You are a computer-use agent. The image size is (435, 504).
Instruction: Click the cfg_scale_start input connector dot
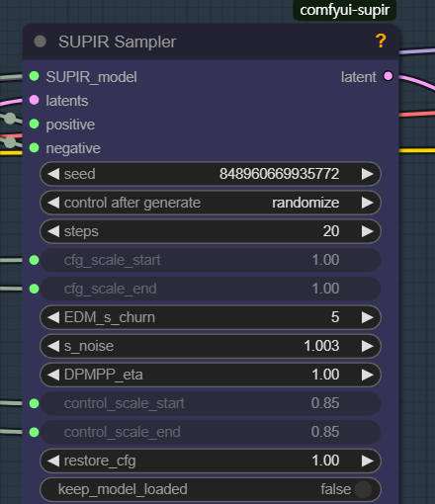[35, 260]
